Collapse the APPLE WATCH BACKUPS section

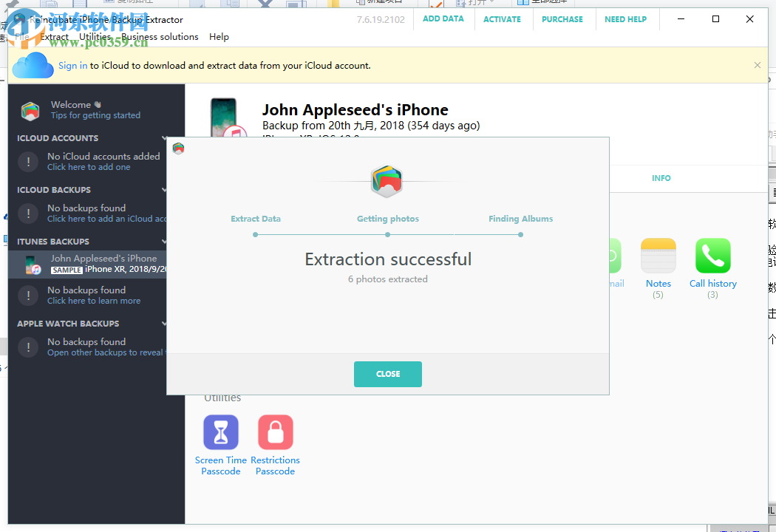[164, 323]
